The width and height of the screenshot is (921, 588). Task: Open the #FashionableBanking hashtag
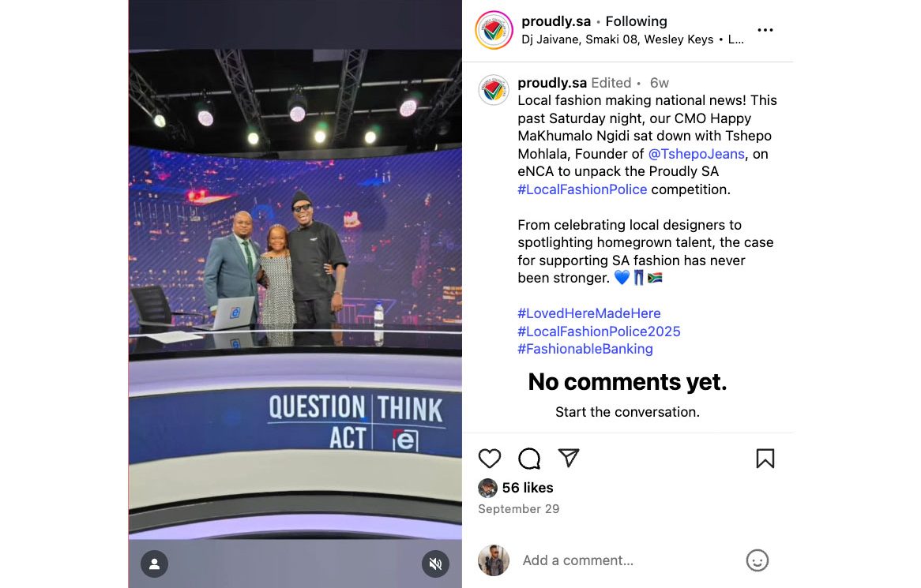[585, 349]
